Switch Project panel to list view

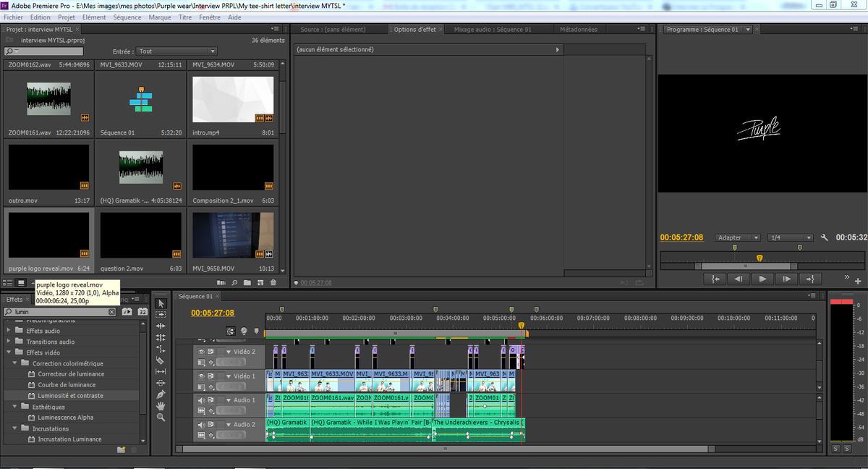click(9, 282)
